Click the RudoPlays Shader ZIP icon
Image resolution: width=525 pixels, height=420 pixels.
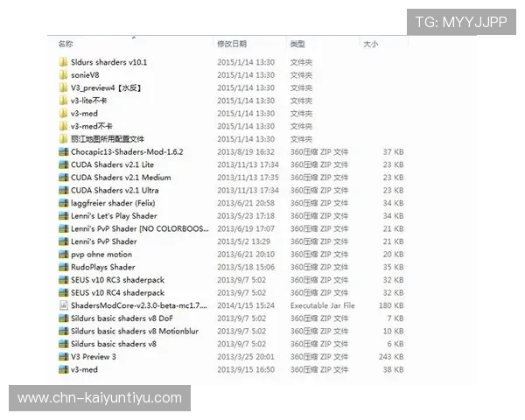tap(64, 267)
